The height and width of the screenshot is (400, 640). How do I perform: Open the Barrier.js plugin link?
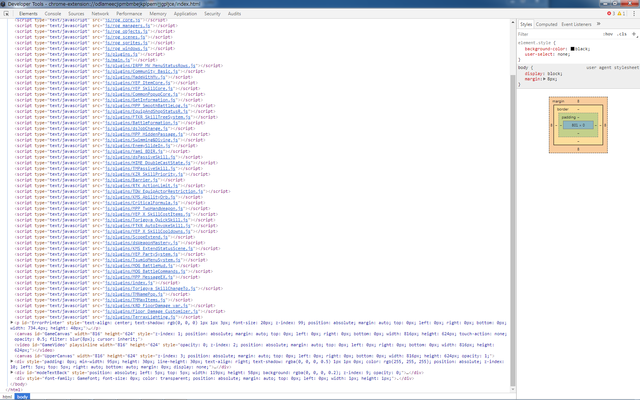tap(131, 180)
